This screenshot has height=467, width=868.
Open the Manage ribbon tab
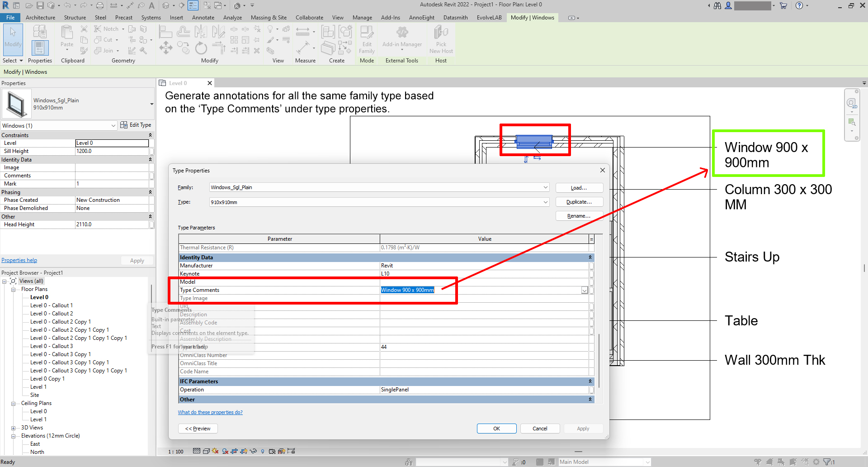tap(362, 18)
